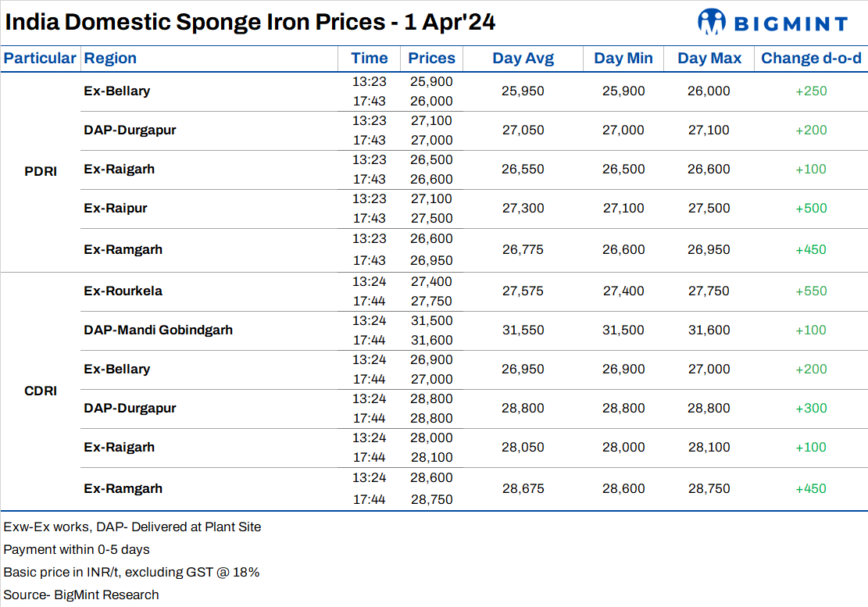Select the Time column header

370,58
